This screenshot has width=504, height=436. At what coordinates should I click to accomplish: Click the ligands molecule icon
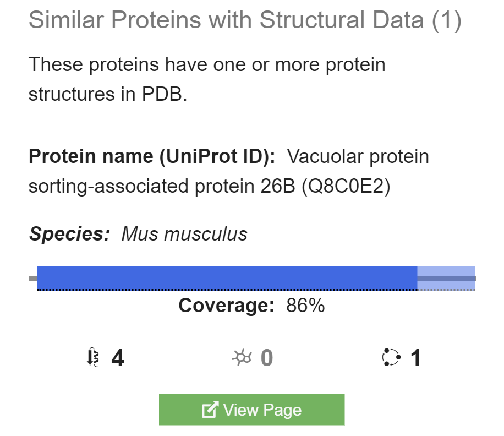(242, 358)
